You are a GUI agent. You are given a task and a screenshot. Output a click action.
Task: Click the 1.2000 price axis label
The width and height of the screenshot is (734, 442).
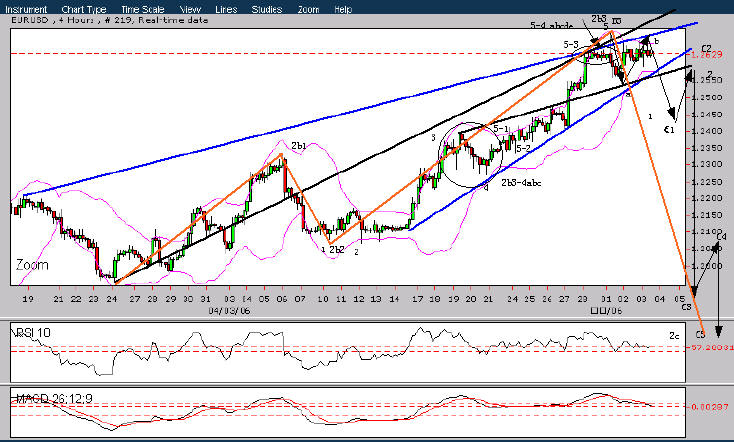pyautogui.click(x=709, y=265)
